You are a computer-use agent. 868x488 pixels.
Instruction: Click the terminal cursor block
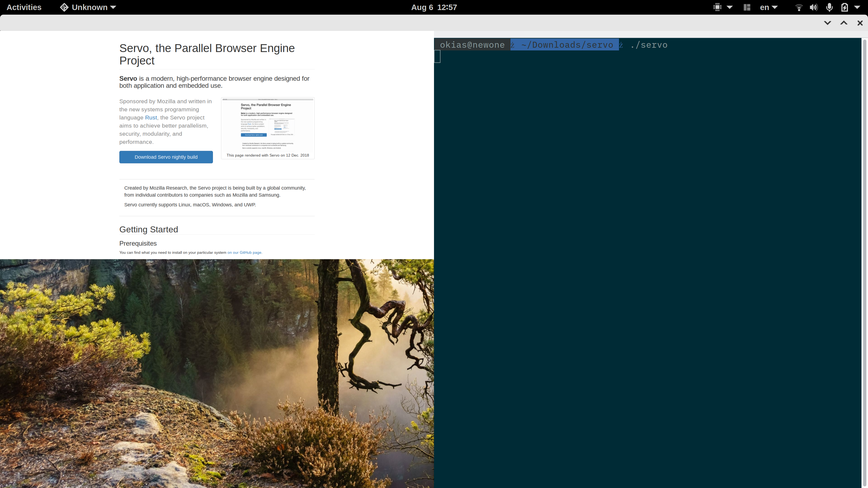[437, 56]
